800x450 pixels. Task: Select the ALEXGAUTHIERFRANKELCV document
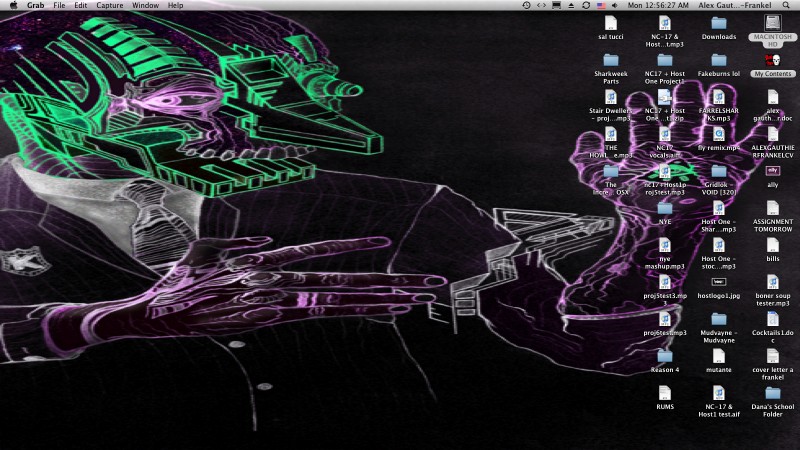(x=773, y=134)
